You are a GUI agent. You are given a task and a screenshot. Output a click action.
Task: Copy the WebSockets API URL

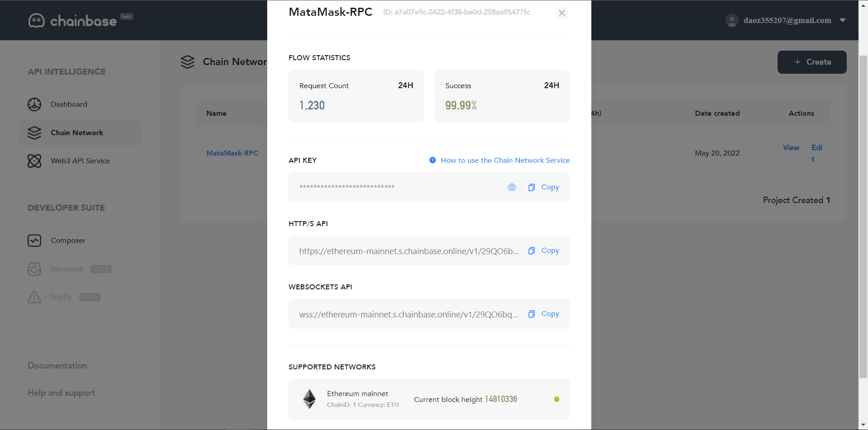550,314
